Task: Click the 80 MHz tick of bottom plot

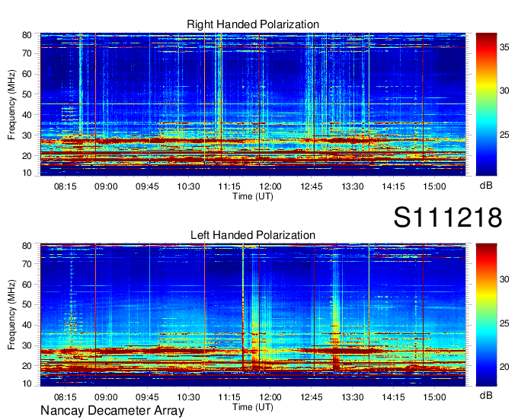Action: (x=27, y=246)
